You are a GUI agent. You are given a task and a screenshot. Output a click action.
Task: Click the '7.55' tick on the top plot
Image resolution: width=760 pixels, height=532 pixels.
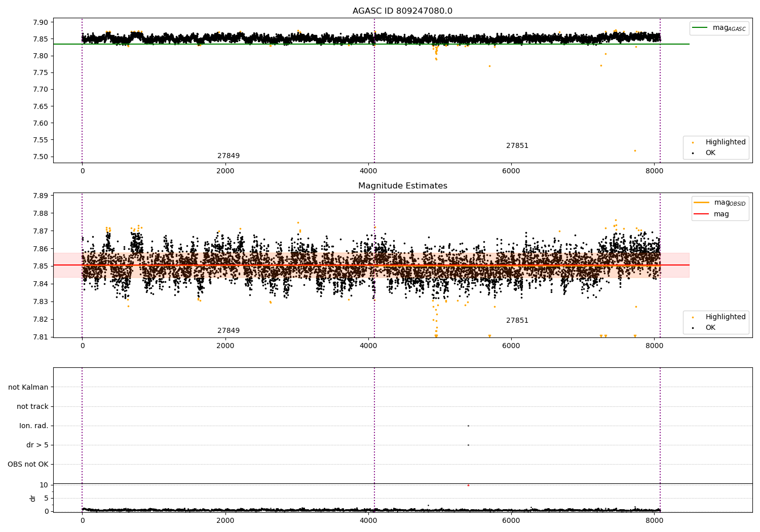40,140
